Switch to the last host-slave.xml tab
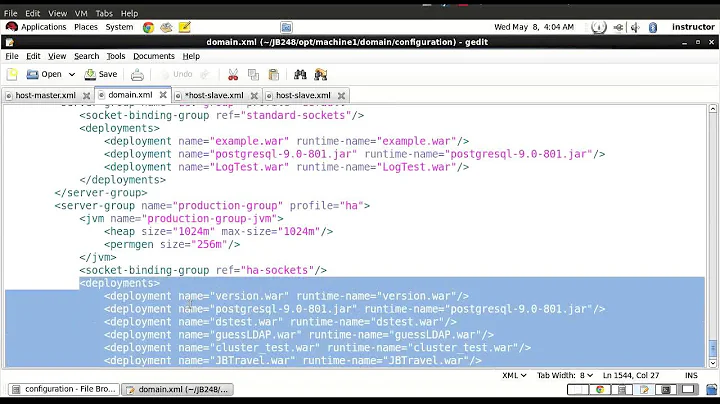Image resolution: width=720 pixels, height=404 pixels. (303, 95)
